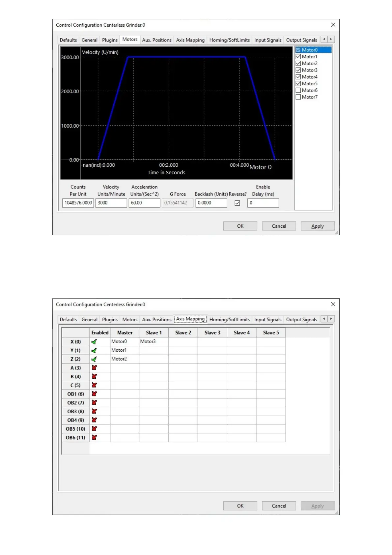Screen dimensions: 392x555
Task: Enable the Motor6 checkbox
Action: [x=298, y=90]
